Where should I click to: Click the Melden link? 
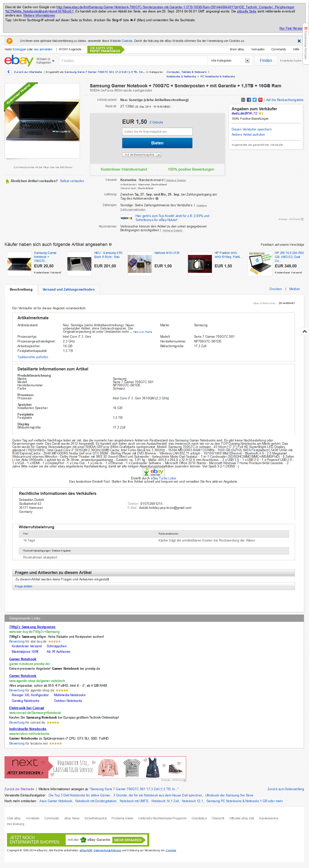294,289
